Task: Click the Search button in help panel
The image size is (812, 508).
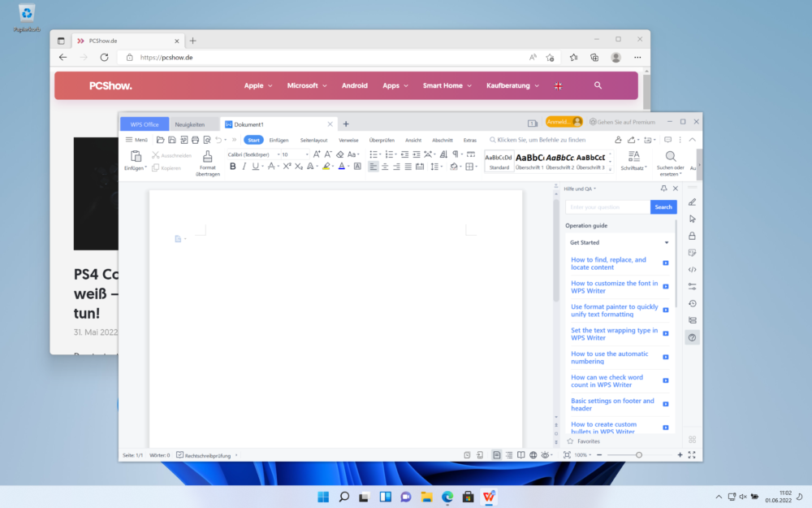Action: pos(663,206)
